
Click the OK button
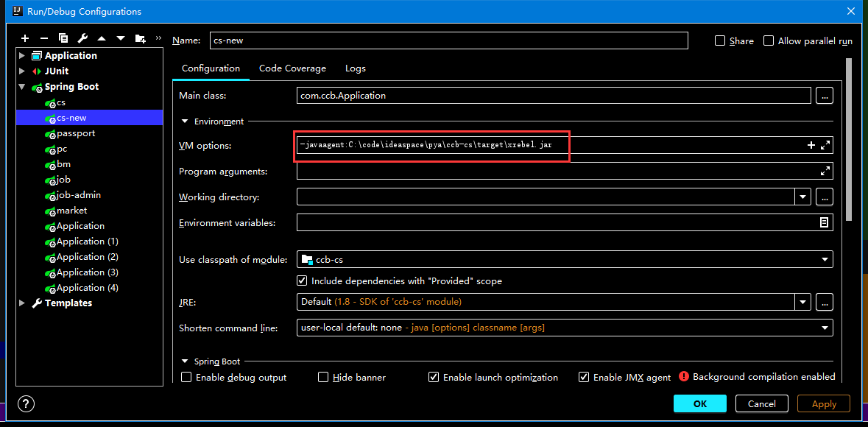699,403
